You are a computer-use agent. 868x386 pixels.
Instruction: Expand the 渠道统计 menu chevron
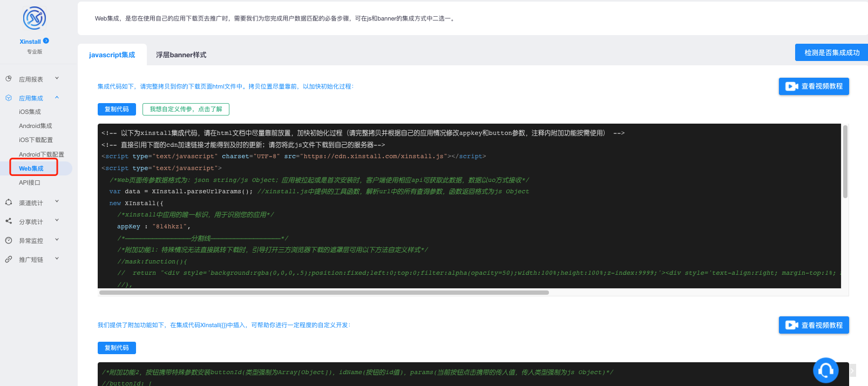point(57,202)
